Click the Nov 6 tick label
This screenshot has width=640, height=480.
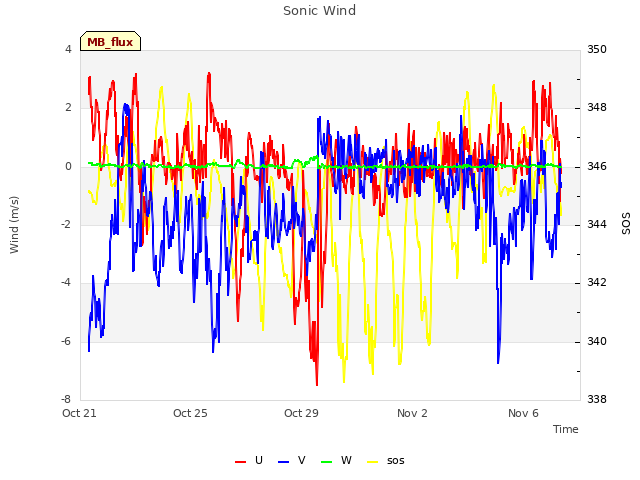pos(523,413)
